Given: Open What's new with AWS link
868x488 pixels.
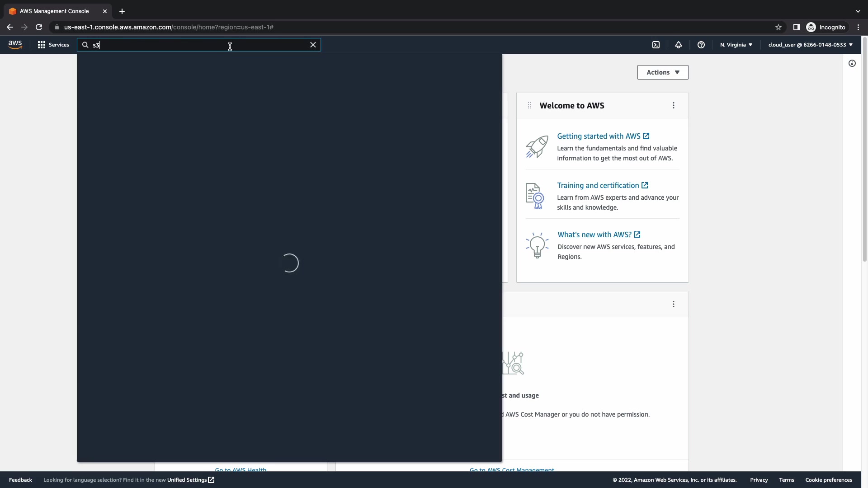Looking at the screenshot, I should [594, 235].
